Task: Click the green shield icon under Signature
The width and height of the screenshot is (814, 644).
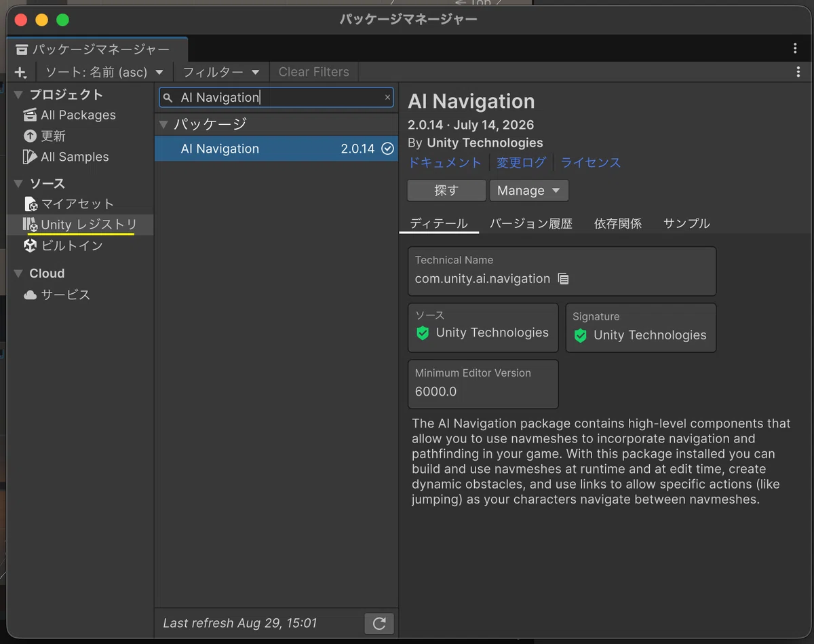Action: [x=580, y=336]
